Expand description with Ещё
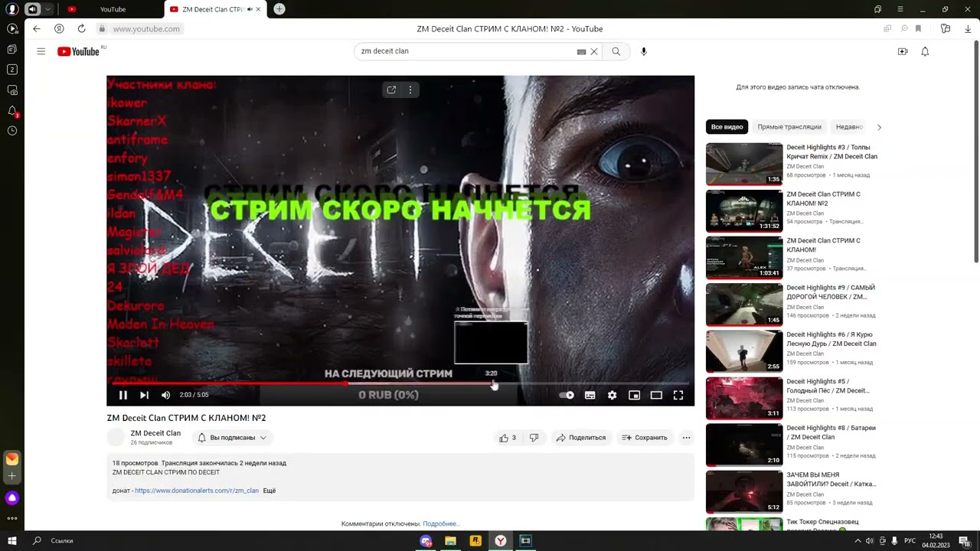 pyautogui.click(x=269, y=491)
